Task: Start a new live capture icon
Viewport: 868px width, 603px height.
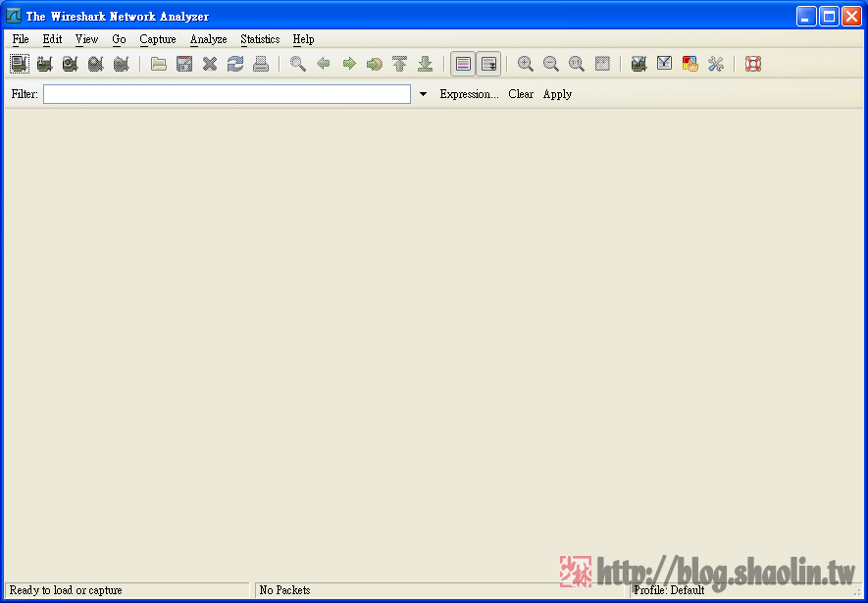Action: [x=71, y=64]
